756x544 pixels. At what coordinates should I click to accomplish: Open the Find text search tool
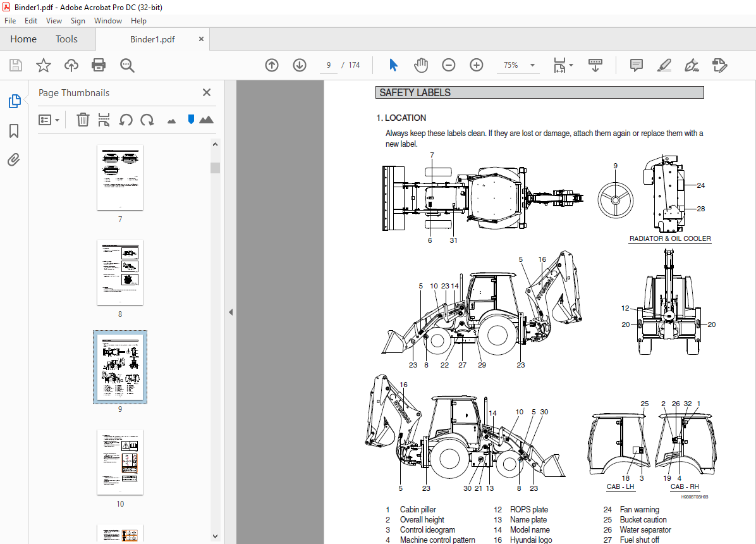pos(127,65)
